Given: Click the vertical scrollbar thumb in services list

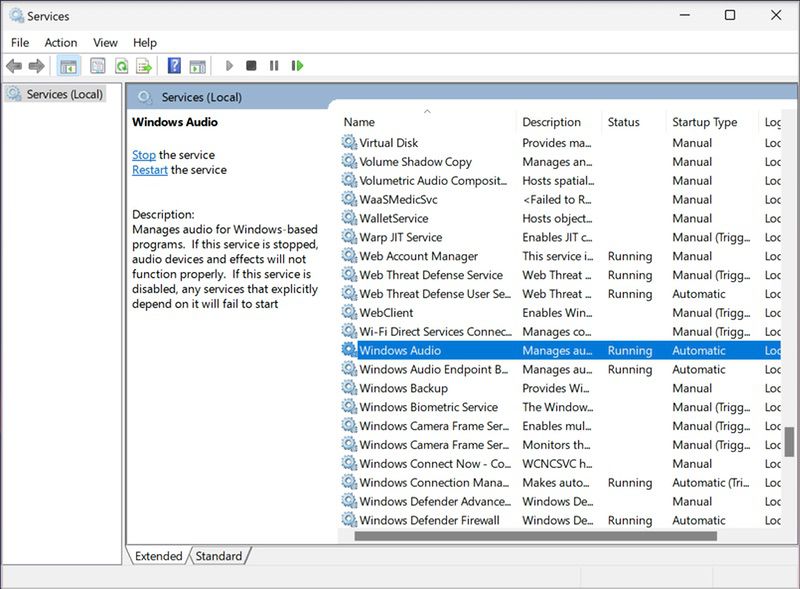Looking at the screenshot, I should click(789, 442).
